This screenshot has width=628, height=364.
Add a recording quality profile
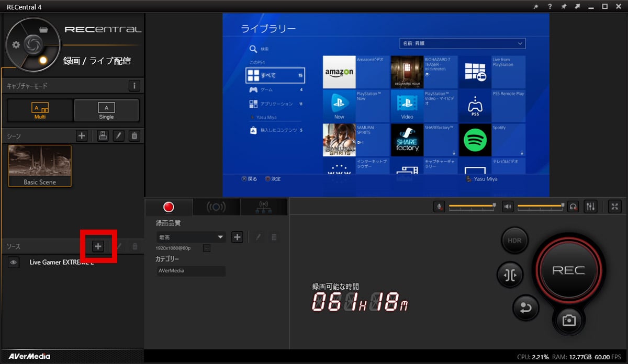(x=237, y=237)
